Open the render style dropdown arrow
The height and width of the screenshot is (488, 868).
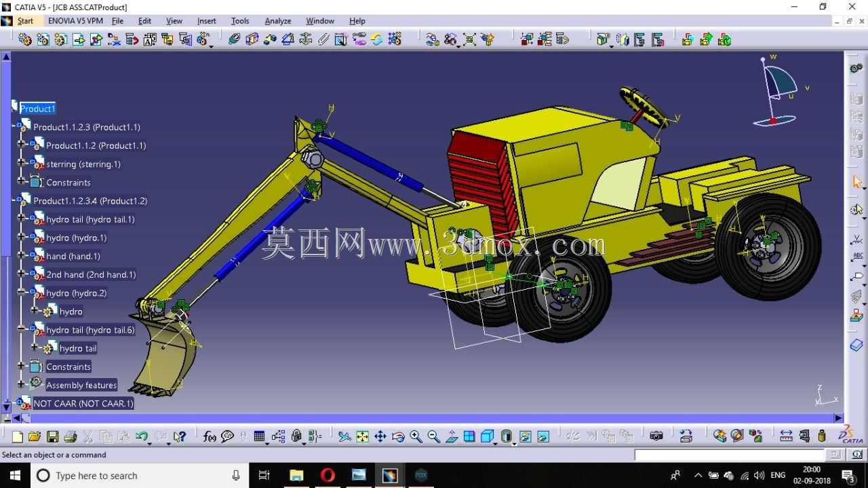coord(514,443)
